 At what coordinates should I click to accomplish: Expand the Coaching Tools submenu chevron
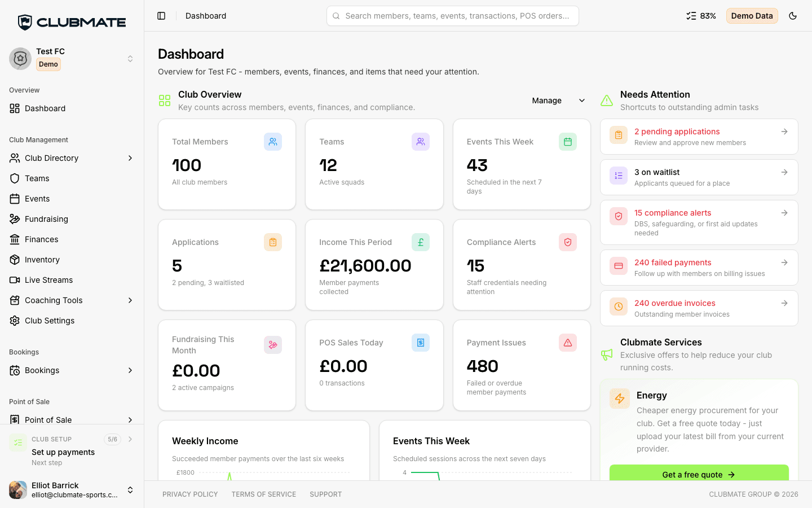[130, 300]
